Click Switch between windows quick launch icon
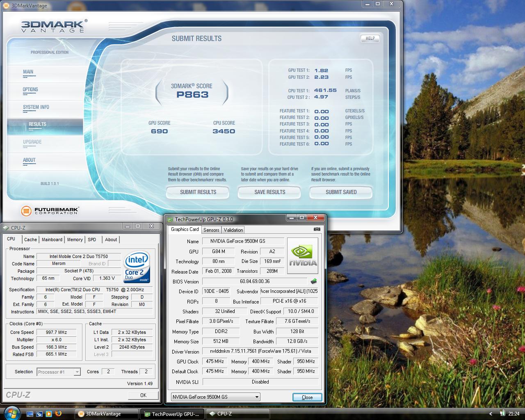Viewport: 525px width, 420px height. point(40,413)
